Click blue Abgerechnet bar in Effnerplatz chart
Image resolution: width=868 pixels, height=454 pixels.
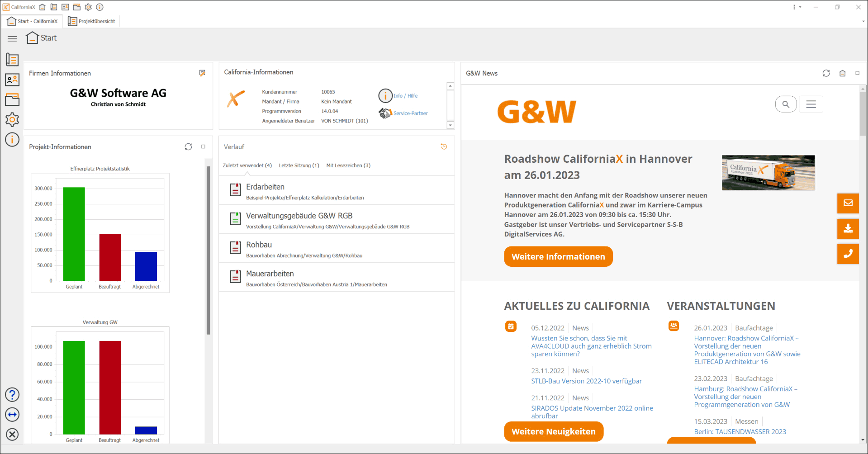[x=146, y=266]
